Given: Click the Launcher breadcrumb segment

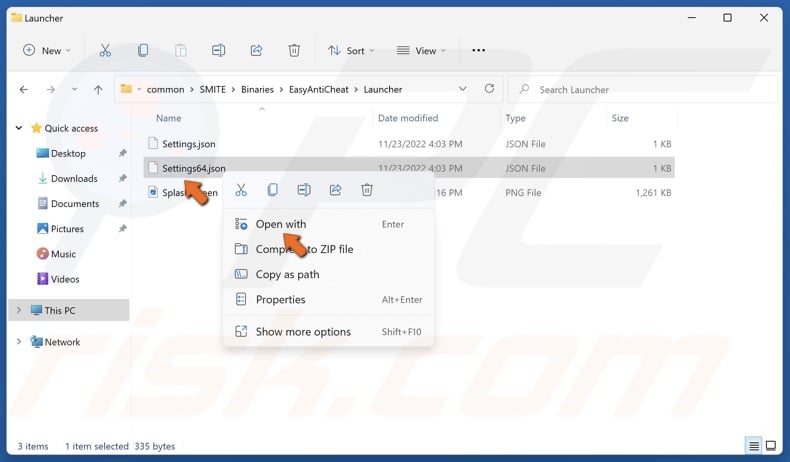Looking at the screenshot, I should pyautogui.click(x=383, y=89).
